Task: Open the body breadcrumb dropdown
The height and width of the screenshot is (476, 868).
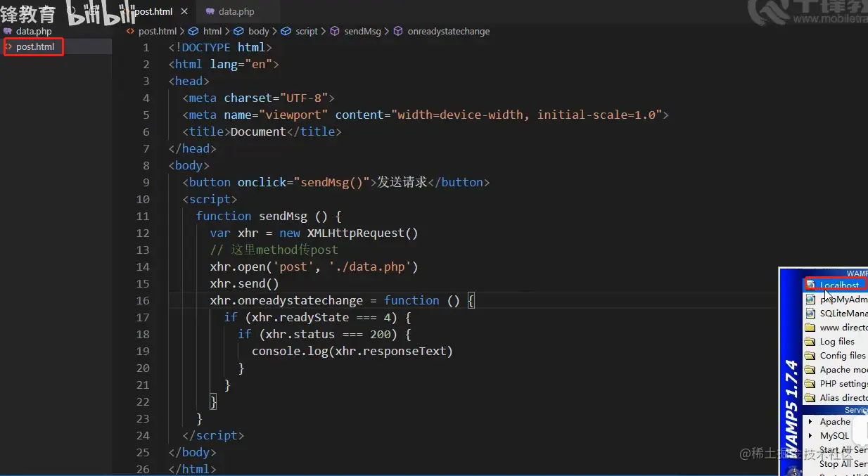Action: (258, 31)
